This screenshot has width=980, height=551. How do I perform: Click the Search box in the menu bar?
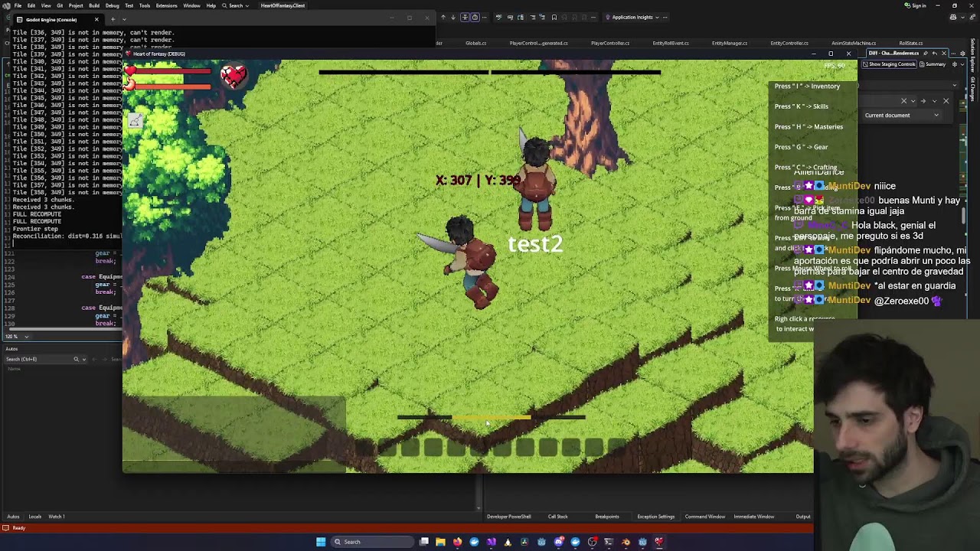(x=236, y=5)
